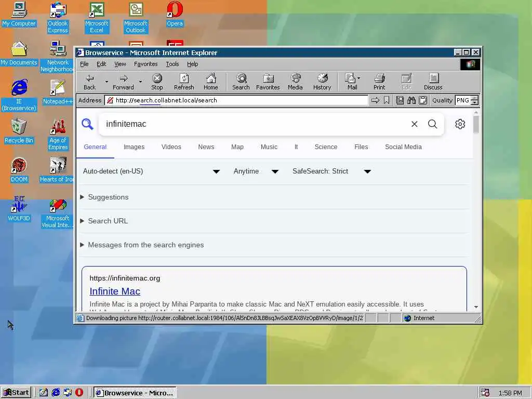Screen dimensions: 532x399
Task: Open the Search pane from toolbar
Action: [x=241, y=82]
